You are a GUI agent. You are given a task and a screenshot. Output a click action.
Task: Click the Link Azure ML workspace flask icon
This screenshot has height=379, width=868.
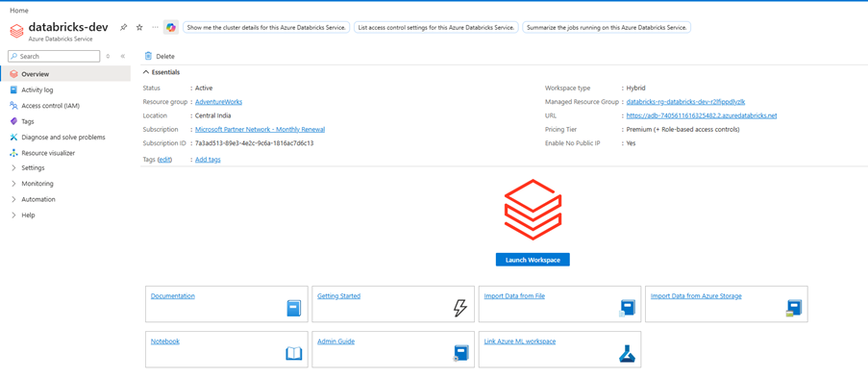point(627,354)
